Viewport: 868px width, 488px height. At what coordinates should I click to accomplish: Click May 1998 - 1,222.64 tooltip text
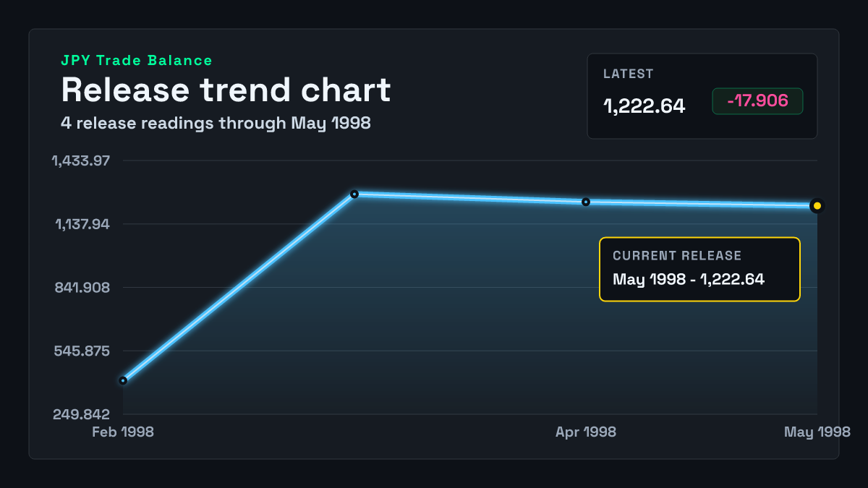click(x=689, y=279)
